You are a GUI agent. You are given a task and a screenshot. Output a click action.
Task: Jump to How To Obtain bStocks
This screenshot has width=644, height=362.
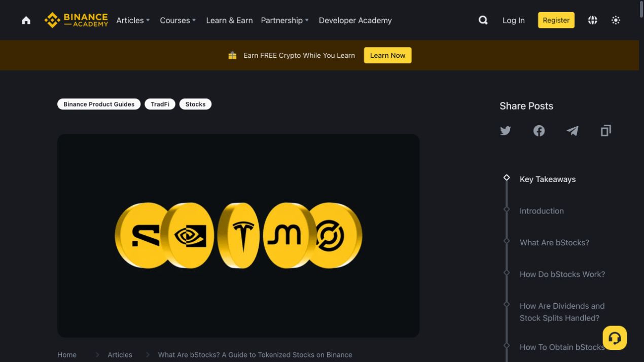pos(562,347)
